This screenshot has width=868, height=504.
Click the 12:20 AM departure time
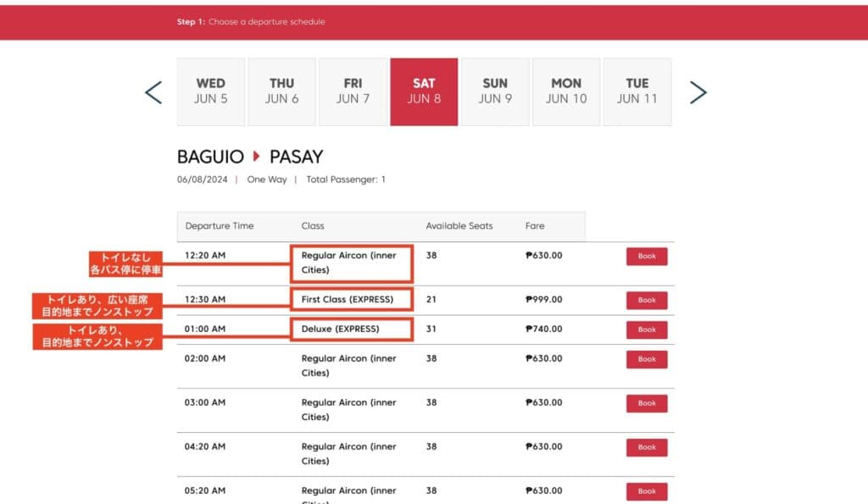[x=205, y=255]
